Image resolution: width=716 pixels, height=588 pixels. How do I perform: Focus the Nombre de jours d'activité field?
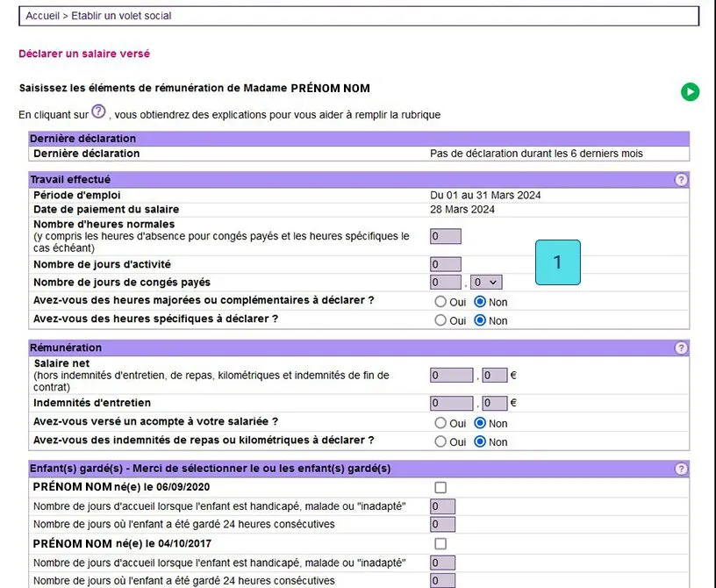445,264
